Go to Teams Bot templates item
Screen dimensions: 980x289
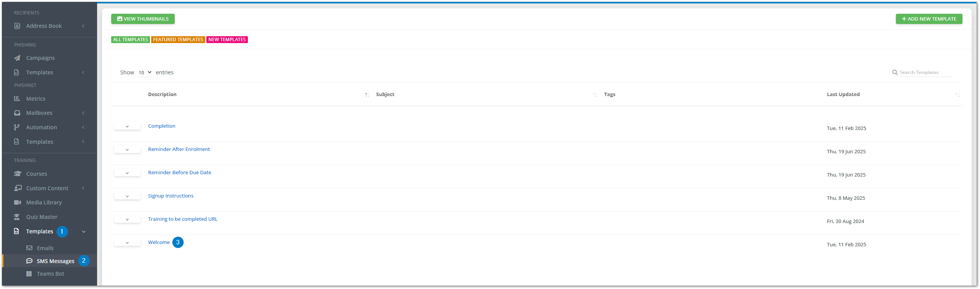click(x=50, y=274)
